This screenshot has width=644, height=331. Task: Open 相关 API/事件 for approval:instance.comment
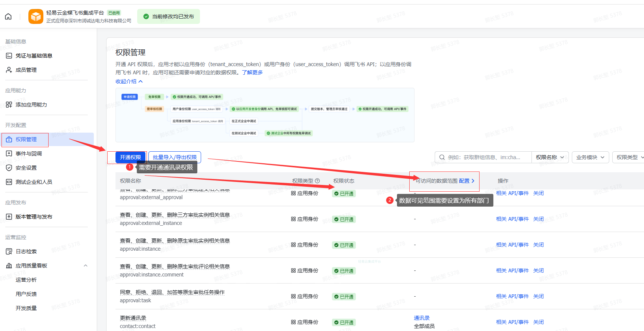[x=512, y=270]
